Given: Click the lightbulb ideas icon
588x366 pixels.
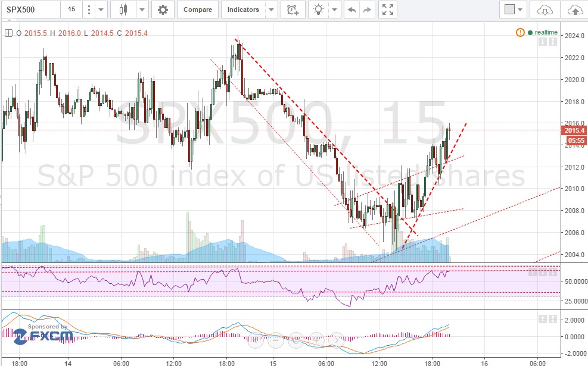Looking at the screenshot, I should [x=318, y=10].
